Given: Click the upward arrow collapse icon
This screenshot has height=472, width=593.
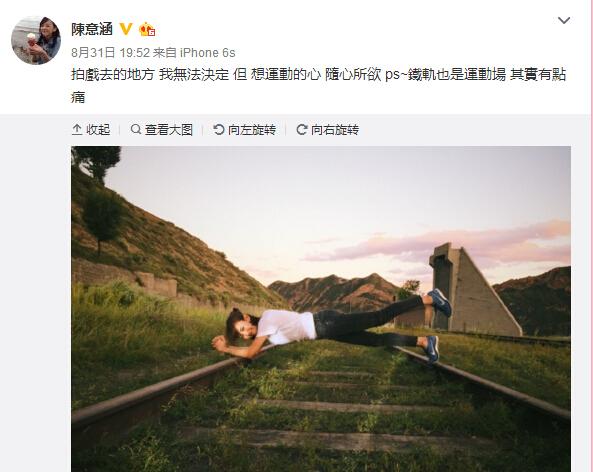Looking at the screenshot, I should (x=77, y=130).
